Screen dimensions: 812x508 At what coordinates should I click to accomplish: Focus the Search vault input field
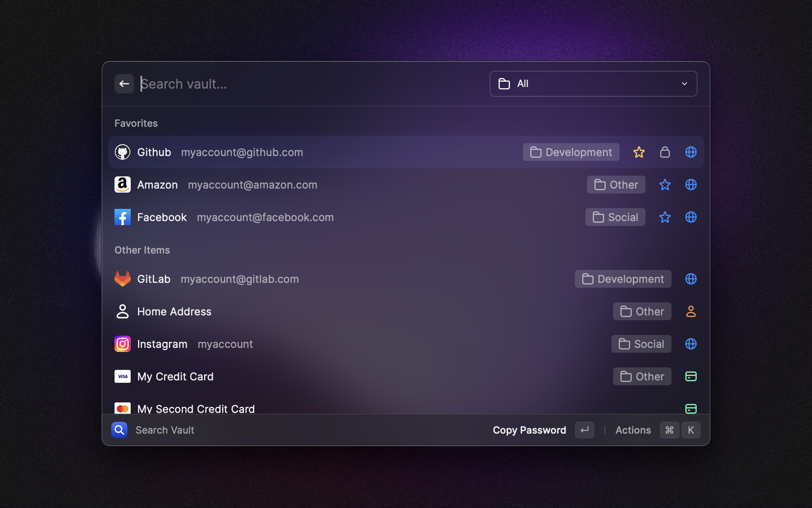(x=309, y=84)
